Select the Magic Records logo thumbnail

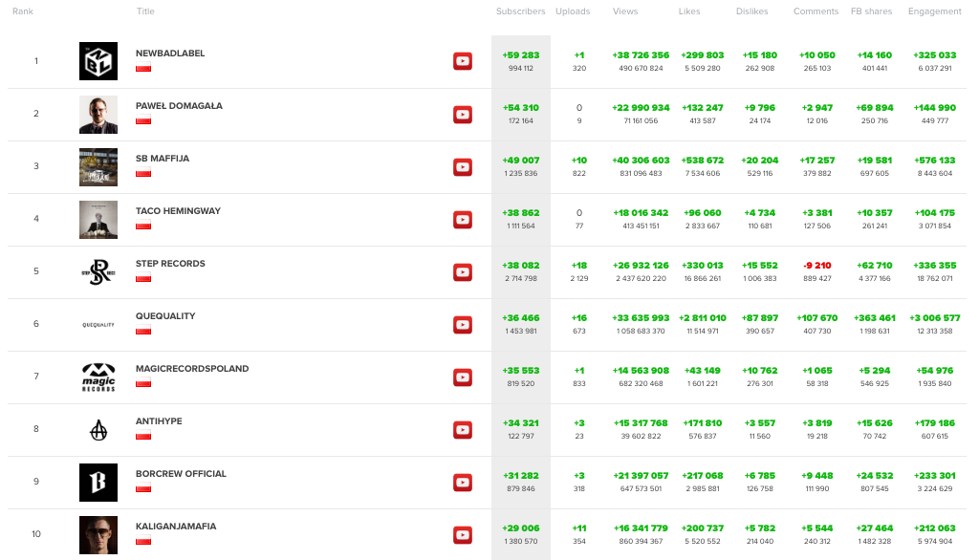[x=98, y=377]
